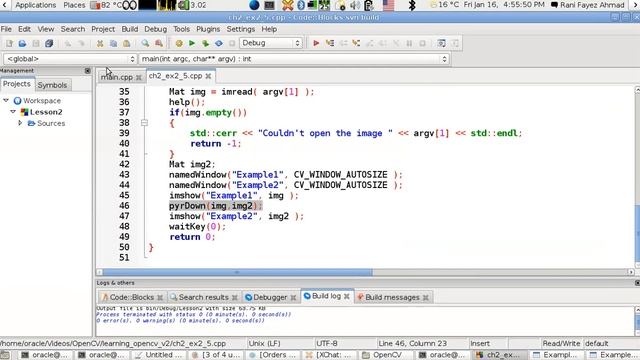The height and width of the screenshot is (360, 640).
Task: Collapse the Lesson2 project node
Action: click(x=13, y=111)
